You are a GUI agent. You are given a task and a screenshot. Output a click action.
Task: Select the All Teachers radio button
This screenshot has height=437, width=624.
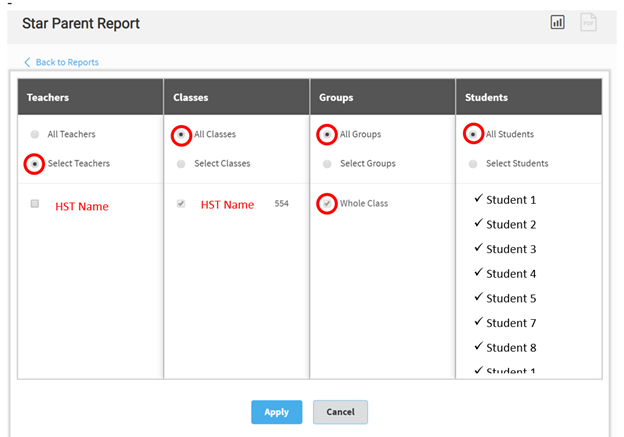[36, 134]
